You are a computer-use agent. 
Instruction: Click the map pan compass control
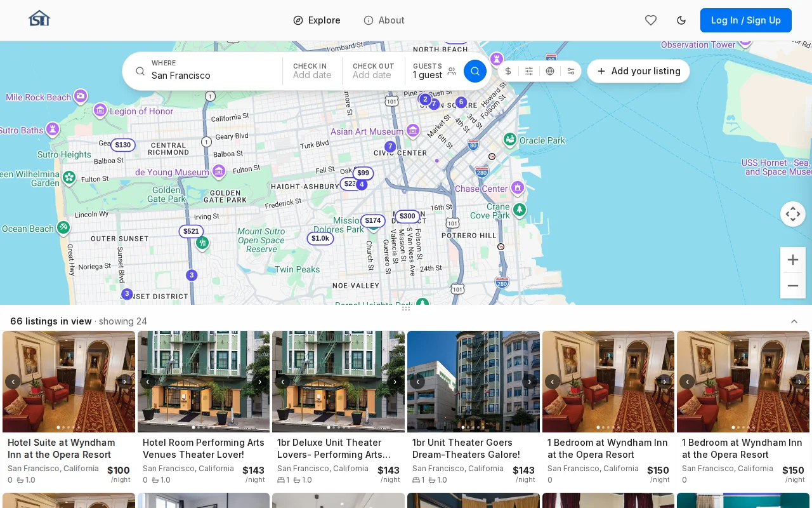click(x=793, y=214)
